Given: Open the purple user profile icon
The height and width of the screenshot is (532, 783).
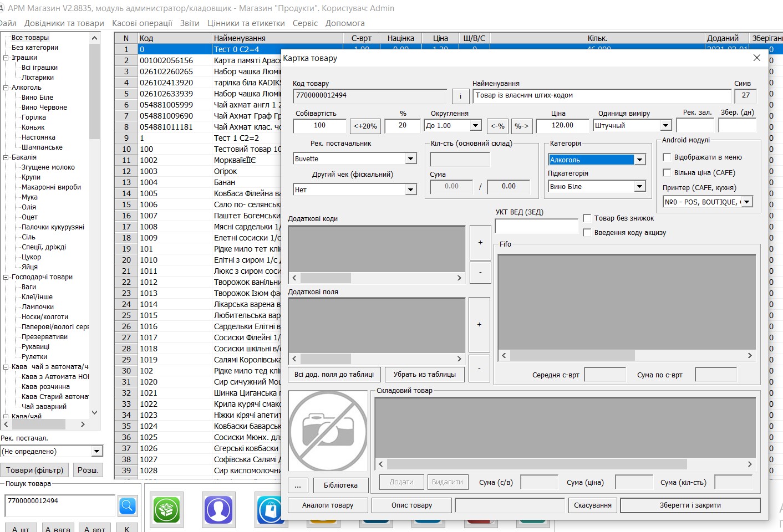Looking at the screenshot, I should point(218,509).
